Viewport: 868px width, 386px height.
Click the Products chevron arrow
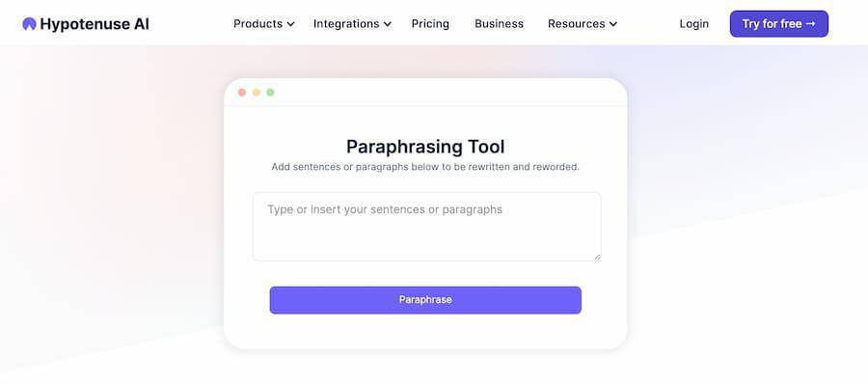pos(290,24)
